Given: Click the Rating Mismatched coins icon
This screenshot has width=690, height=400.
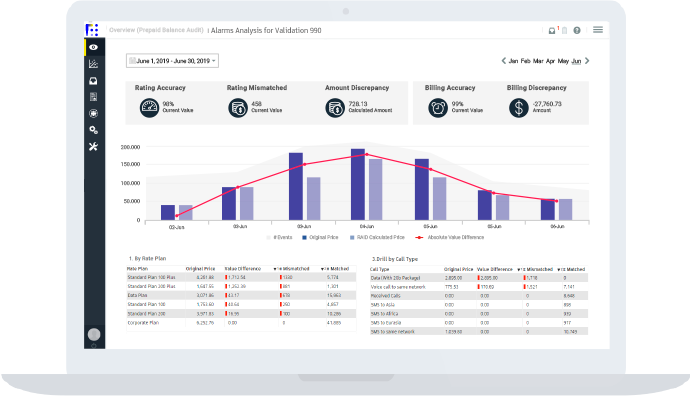Looking at the screenshot, I should pos(238,107).
